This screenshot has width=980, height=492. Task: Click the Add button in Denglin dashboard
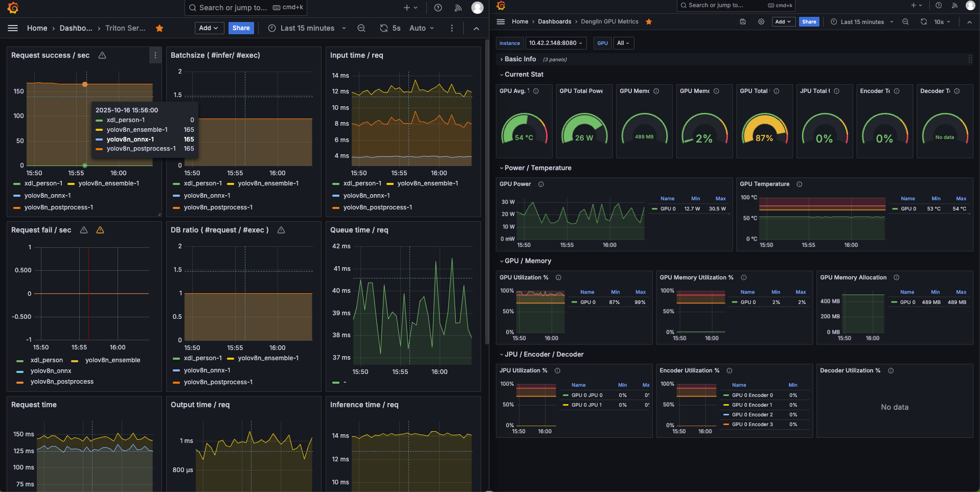(782, 21)
